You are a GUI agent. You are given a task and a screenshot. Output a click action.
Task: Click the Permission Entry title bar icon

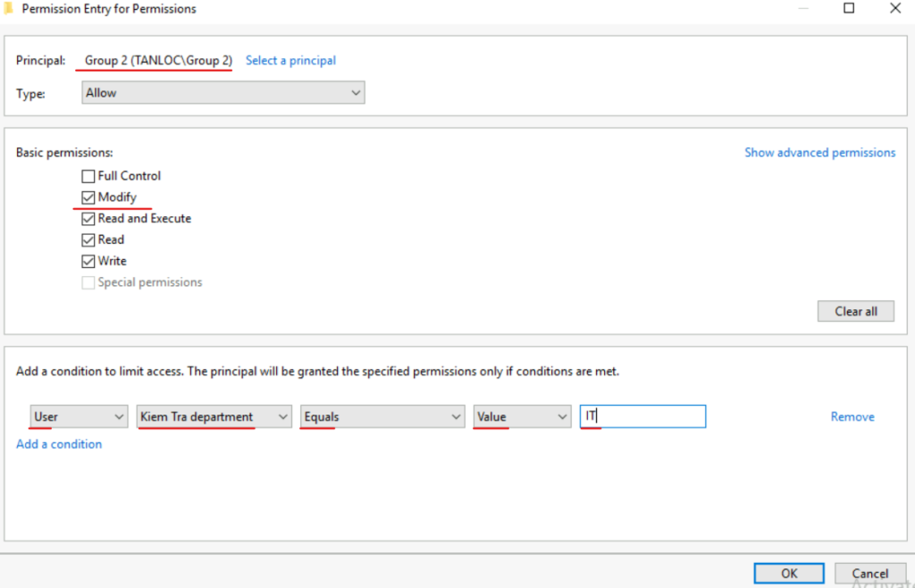(11, 8)
